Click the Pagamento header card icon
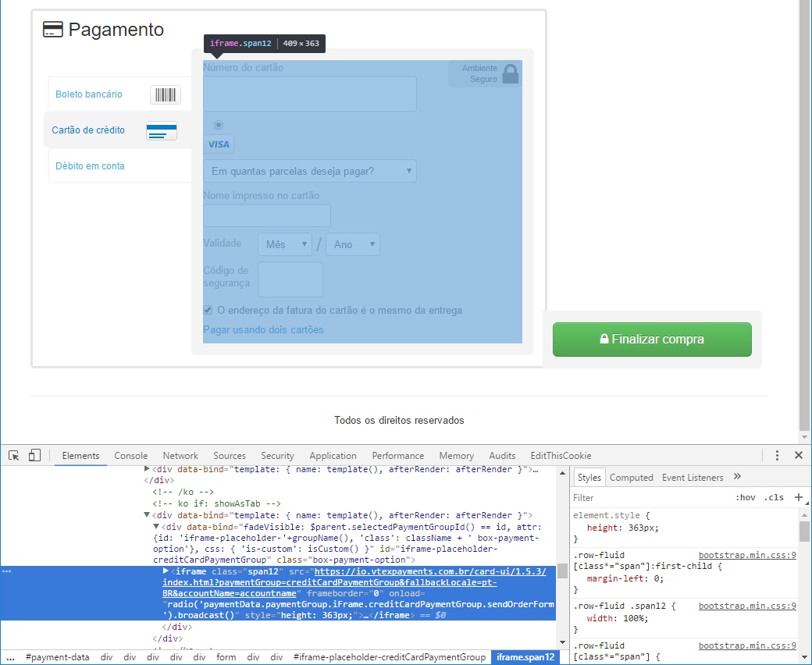 pos(53,28)
